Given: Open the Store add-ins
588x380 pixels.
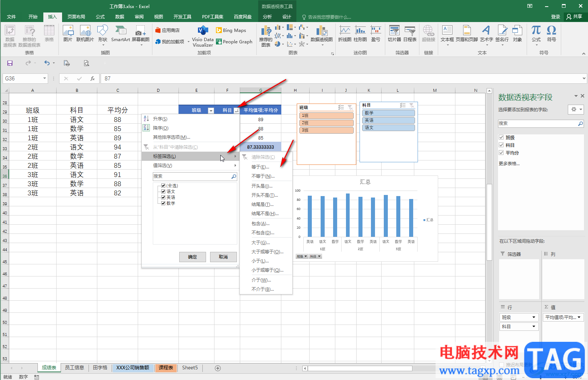Looking at the screenshot, I should [167, 30].
